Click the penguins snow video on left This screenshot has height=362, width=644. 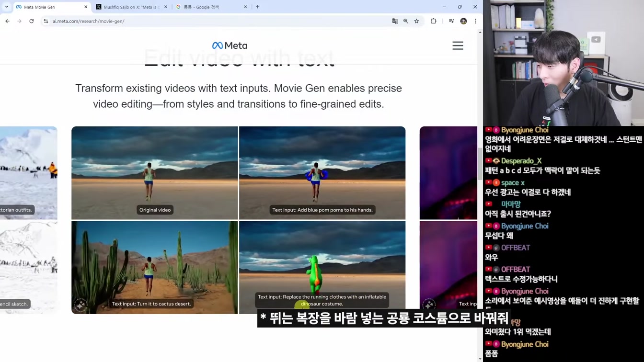coord(29,173)
